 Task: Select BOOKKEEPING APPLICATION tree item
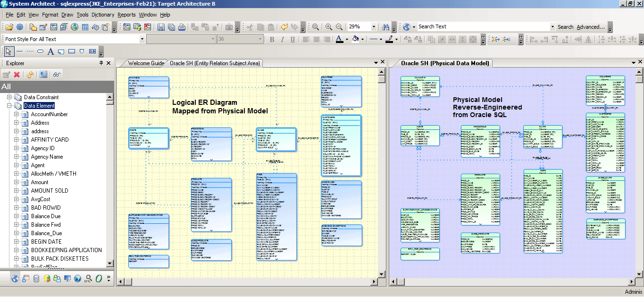pos(66,250)
